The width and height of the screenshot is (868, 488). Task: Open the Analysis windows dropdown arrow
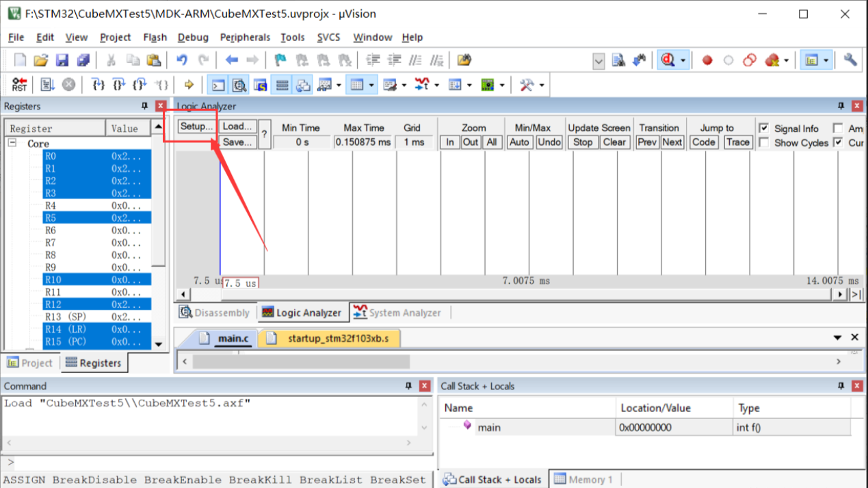436,85
